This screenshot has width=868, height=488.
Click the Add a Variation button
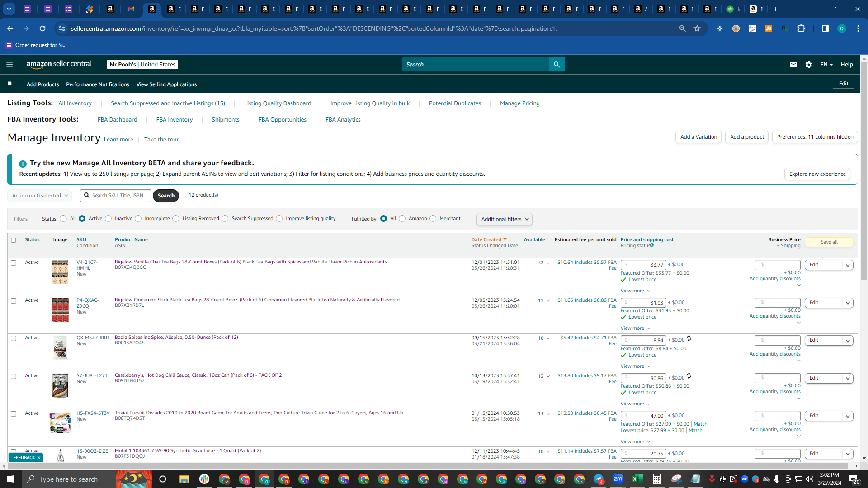click(x=698, y=137)
